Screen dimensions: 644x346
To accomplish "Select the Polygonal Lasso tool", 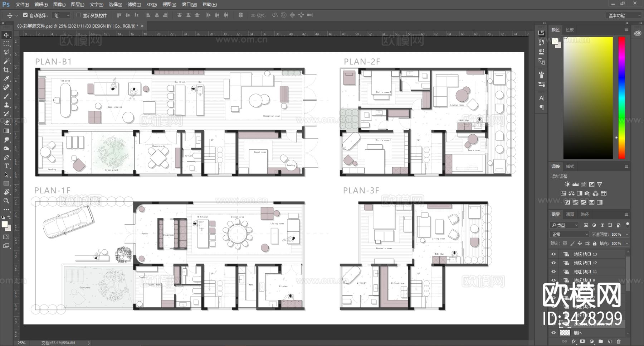I will coord(6,52).
